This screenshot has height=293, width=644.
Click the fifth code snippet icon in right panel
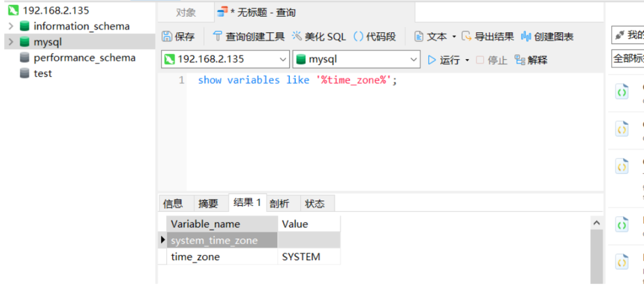[622, 261]
